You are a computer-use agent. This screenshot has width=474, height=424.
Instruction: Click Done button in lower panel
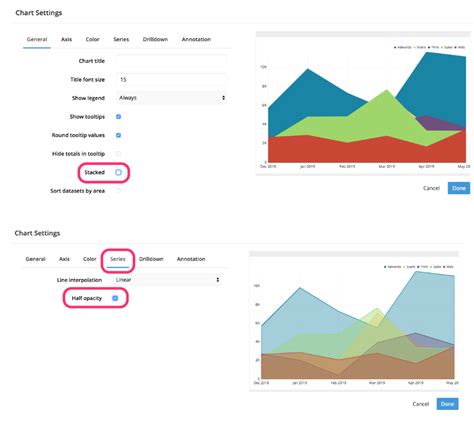coord(447,404)
